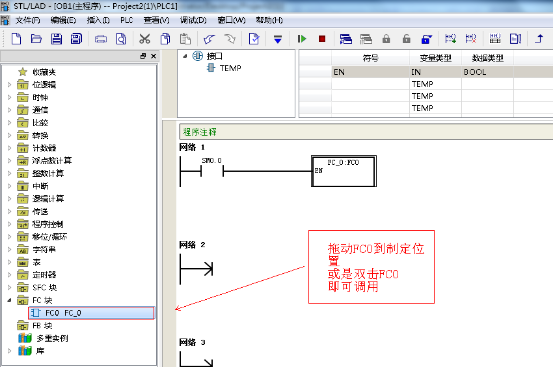Screen dimensions: 554x368
Task: Click the Save All icon
Action: pyautogui.click(x=76, y=39)
